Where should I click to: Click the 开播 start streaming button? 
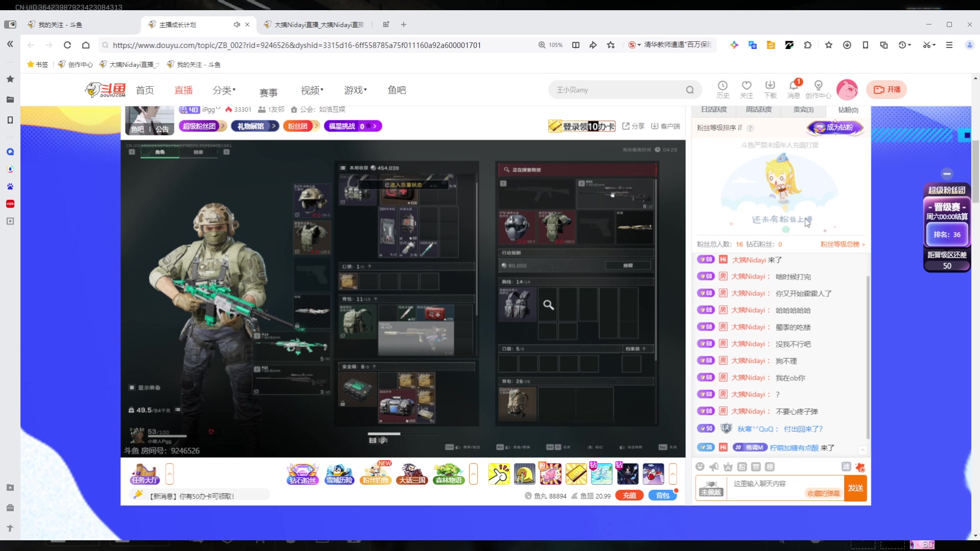click(x=887, y=90)
